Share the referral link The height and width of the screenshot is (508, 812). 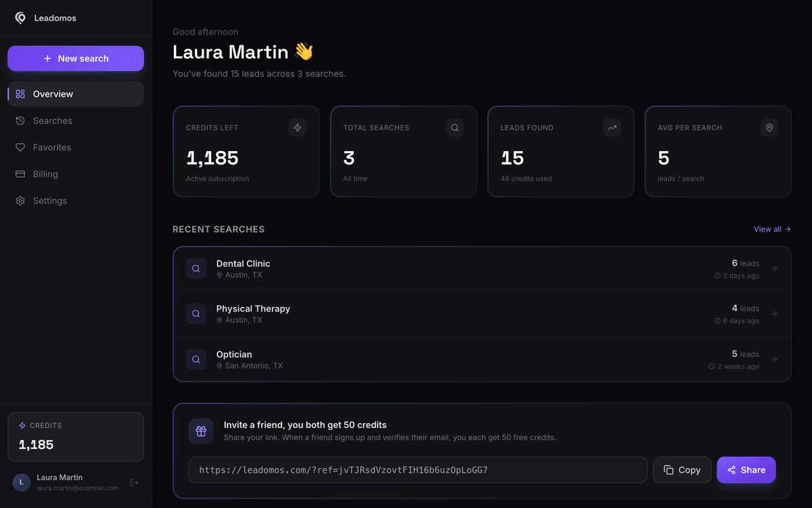tap(746, 470)
